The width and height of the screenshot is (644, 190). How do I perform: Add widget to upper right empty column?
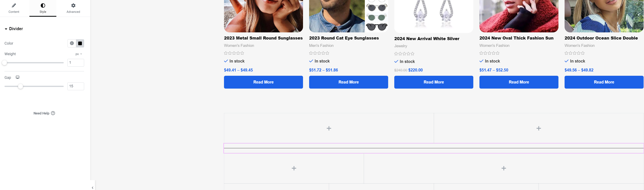click(x=538, y=128)
